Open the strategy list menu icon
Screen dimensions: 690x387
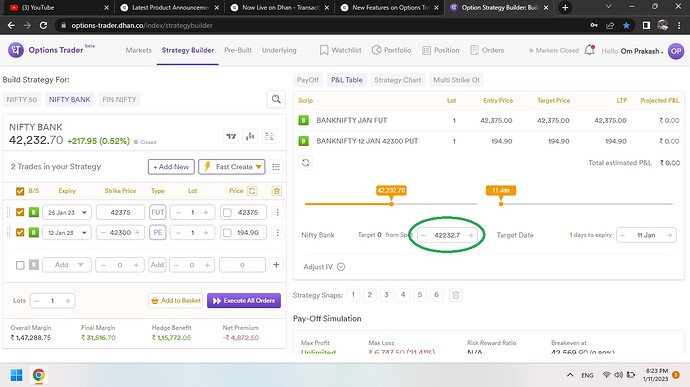point(276,167)
